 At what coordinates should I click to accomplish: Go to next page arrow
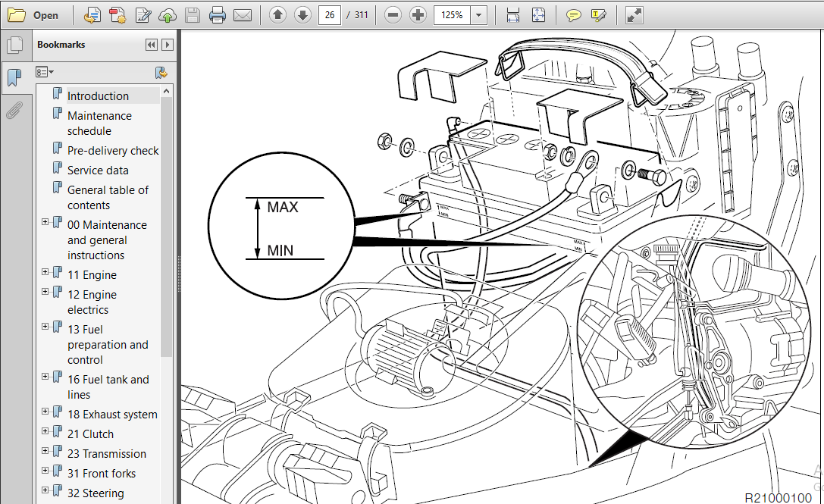302,14
